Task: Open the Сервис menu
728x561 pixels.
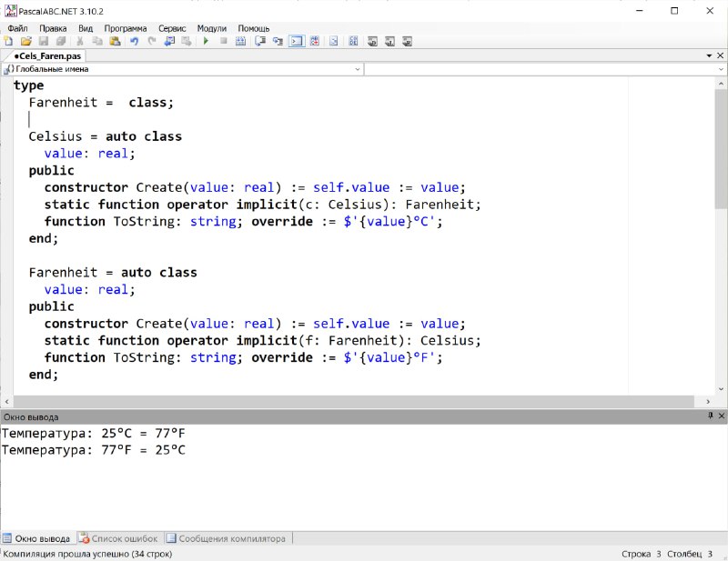Action: pyautogui.click(x=172, y=28)
